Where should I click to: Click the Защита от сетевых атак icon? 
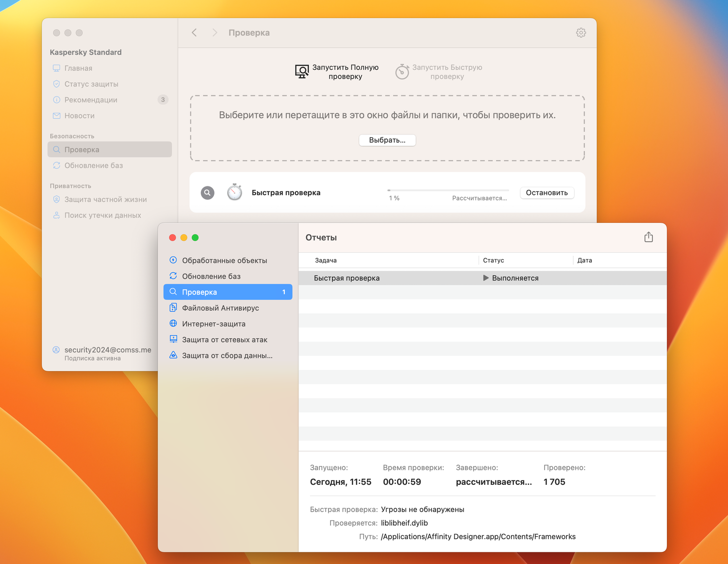point(173,339)
